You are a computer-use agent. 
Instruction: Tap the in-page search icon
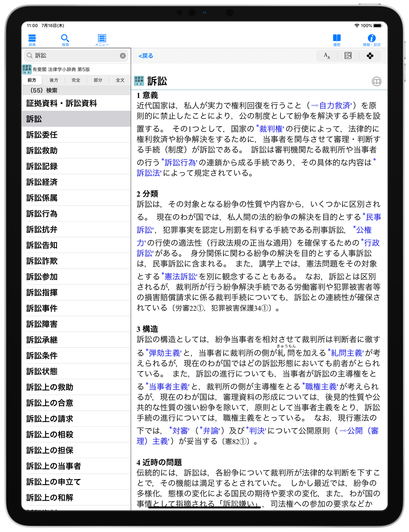pos(348,56)
